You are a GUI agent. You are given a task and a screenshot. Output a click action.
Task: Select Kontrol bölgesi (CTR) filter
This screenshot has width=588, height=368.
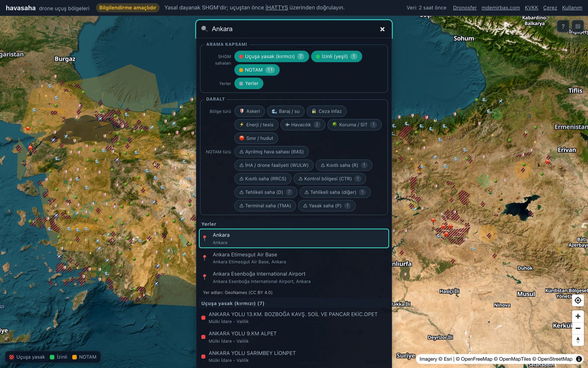(x=330, y=179)
